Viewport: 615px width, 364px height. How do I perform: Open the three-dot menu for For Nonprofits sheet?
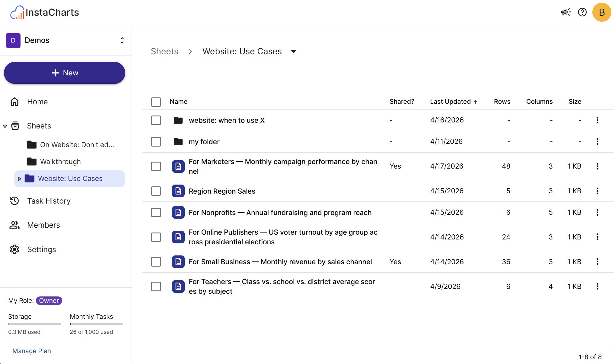coord(597,212)
